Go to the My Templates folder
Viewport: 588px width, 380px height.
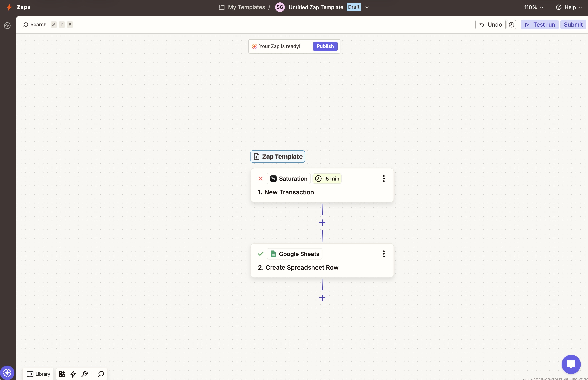(x=242, y=7)
